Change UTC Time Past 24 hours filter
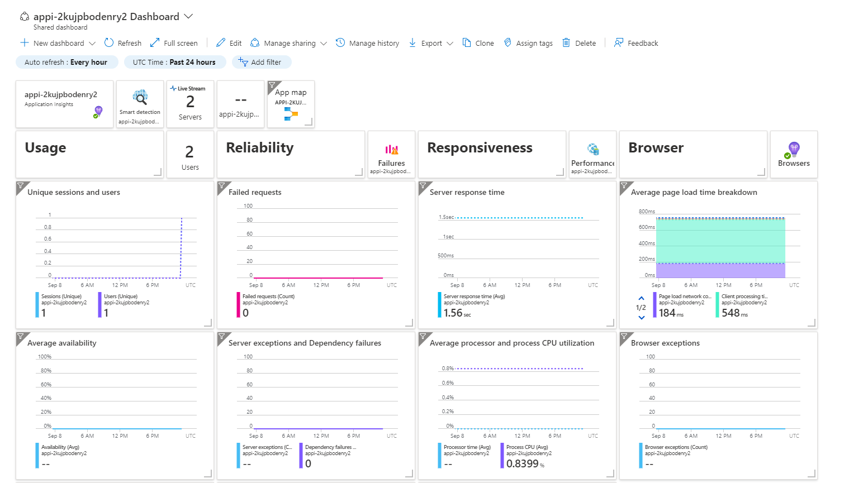This screenshot has width=868, height=483. 174,62
